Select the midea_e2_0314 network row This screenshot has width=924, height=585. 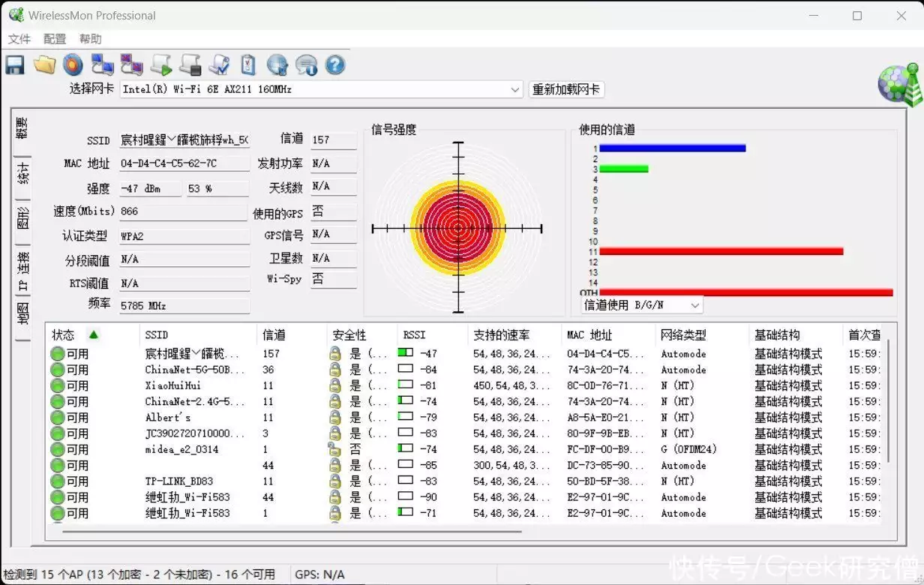pos(464,450)
